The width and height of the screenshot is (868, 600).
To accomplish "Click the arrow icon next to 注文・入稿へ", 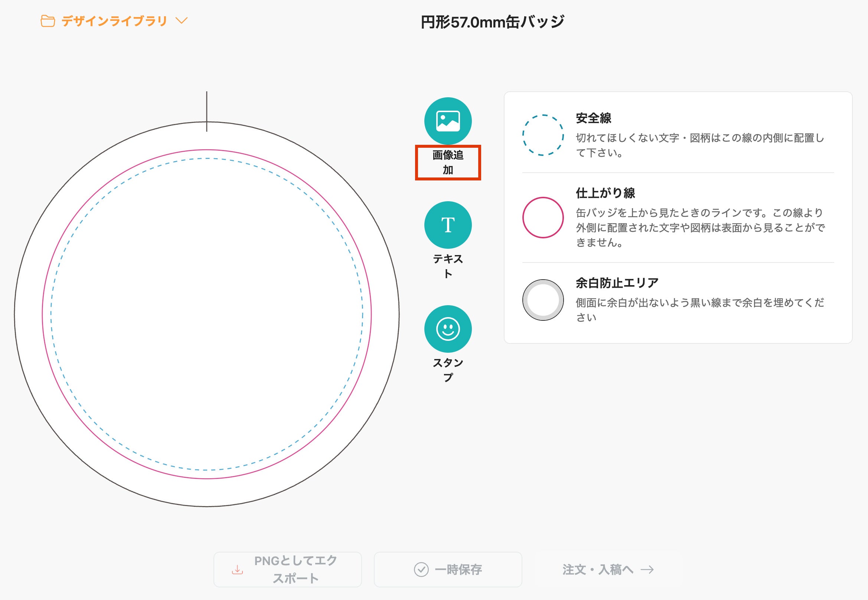I will pos(647,570).
